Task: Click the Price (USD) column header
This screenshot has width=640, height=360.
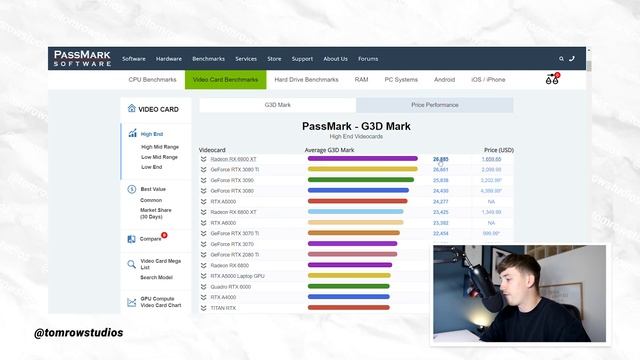Action: tap(498, 150)
